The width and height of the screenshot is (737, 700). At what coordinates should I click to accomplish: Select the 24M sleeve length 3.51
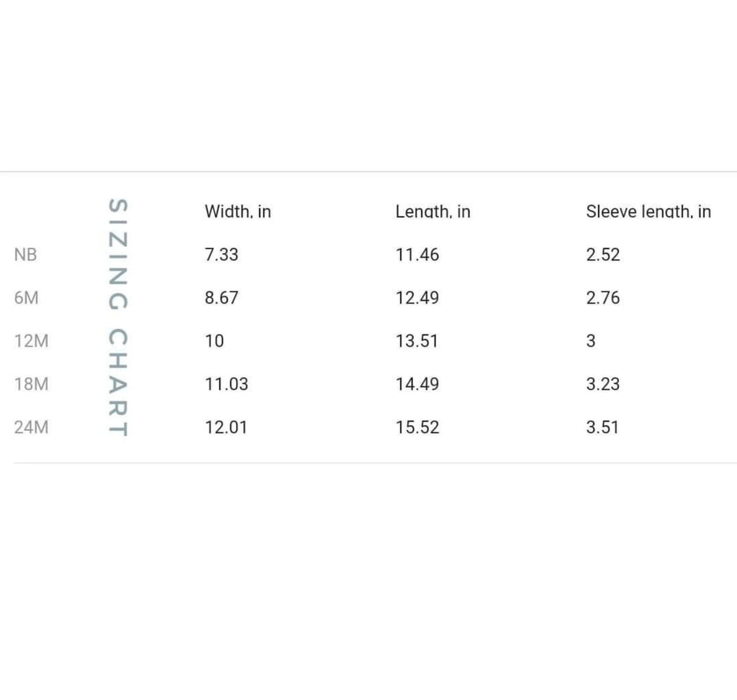click(602, 427)
